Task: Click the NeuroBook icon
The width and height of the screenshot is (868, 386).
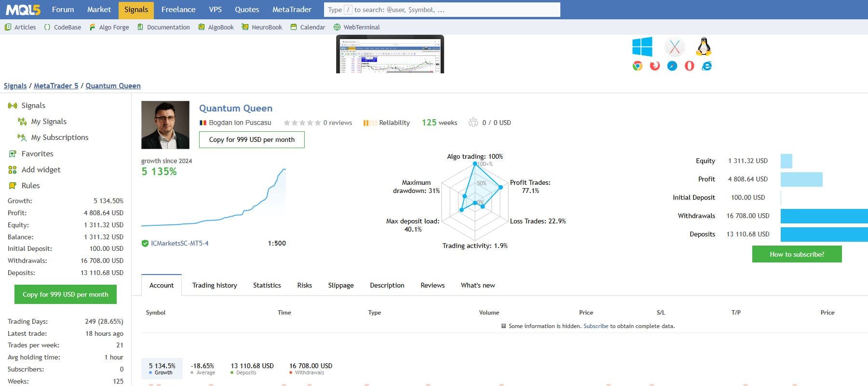Action: click(x=245, y=27)
